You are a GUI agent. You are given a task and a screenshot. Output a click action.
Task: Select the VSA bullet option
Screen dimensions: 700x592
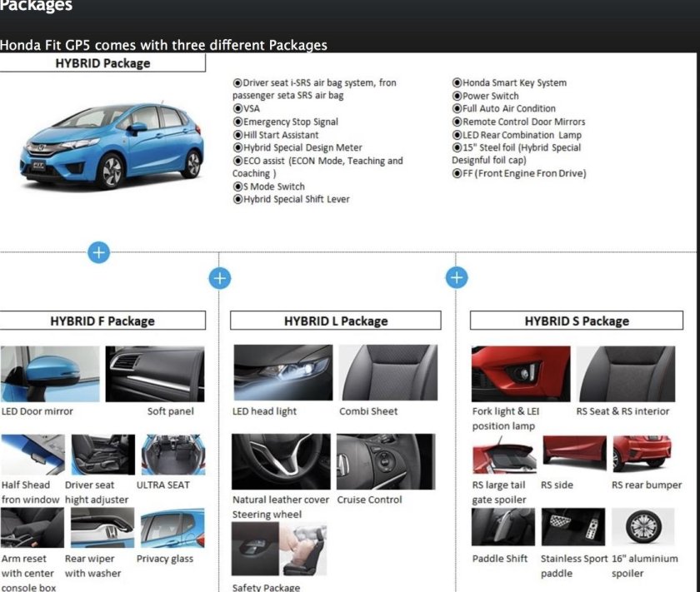(248, 108)
